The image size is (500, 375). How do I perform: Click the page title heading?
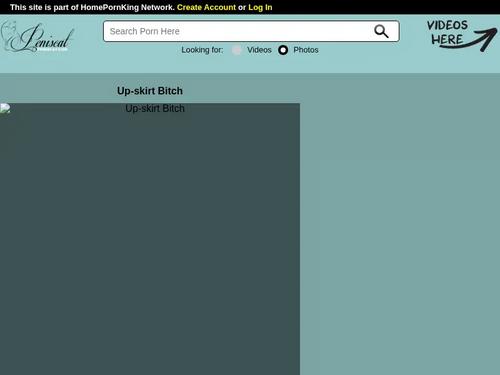150,91
